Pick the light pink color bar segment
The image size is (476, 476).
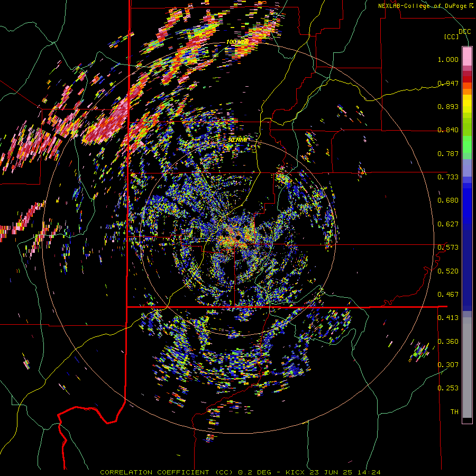coord(467,56)
